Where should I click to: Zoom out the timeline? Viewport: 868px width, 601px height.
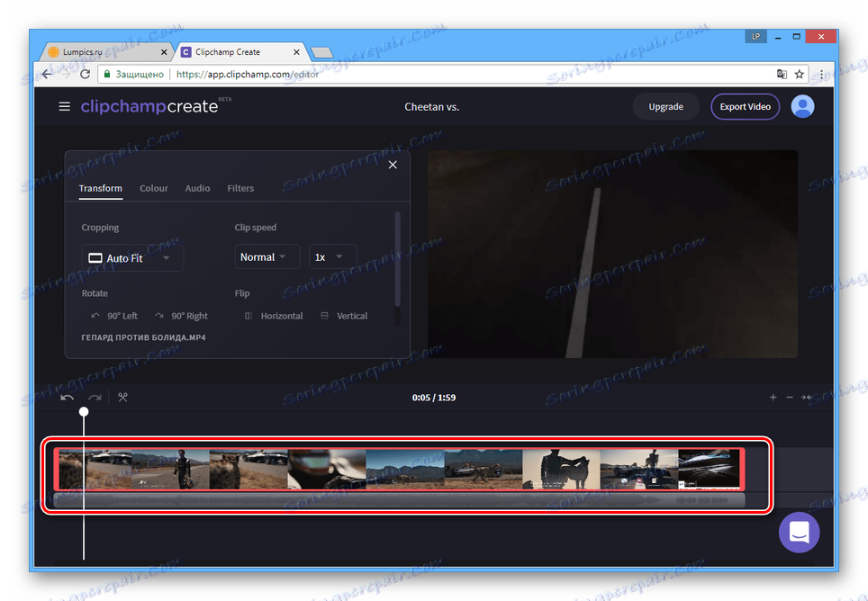click(x=790, y=398)
